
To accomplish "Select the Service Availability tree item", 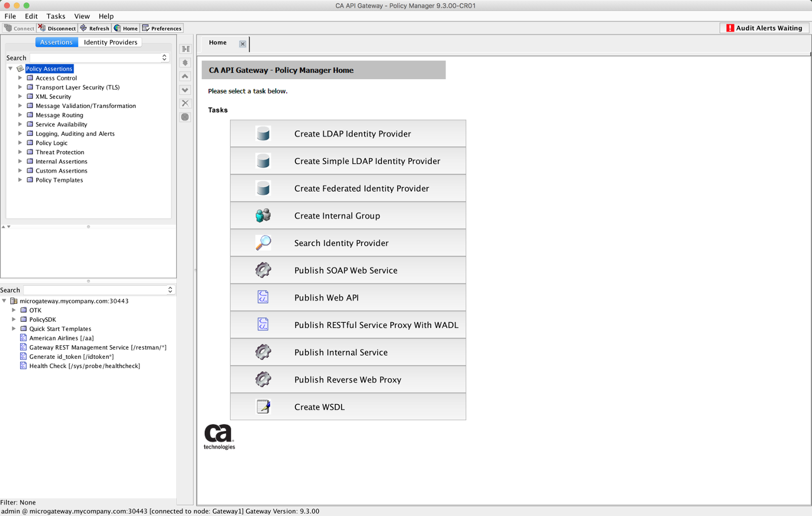I will coord(61,124).
